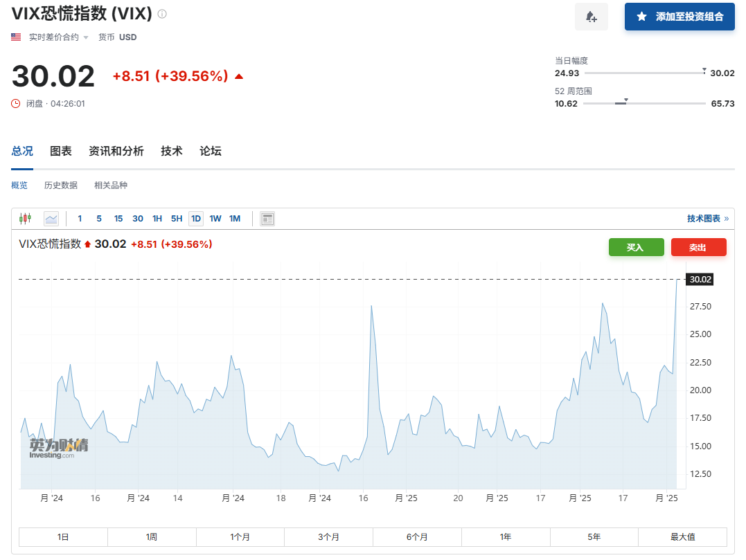Set chart interval to 30 minutes

click(138, 219)
